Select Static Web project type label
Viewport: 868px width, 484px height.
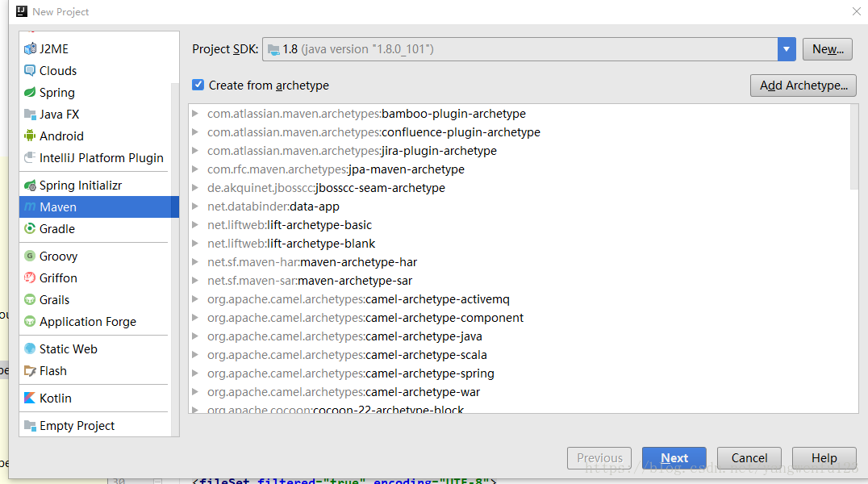pyautogui.click(x=68, y=348)
